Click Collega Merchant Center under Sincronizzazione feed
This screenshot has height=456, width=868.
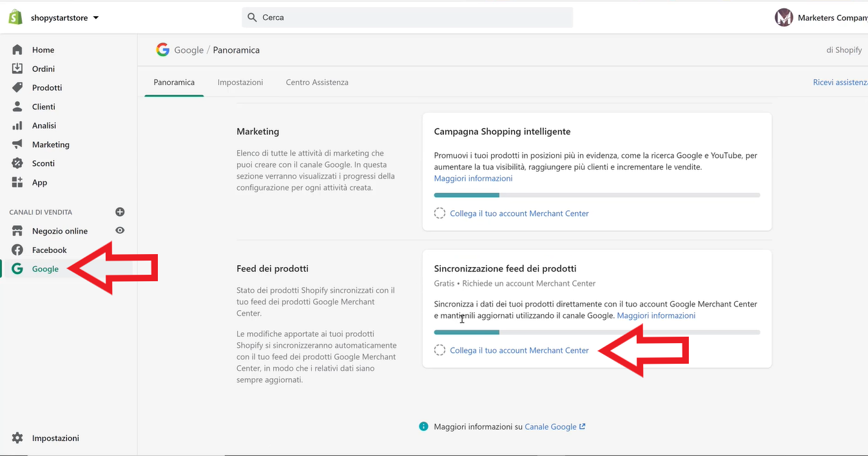pos(519,350)
